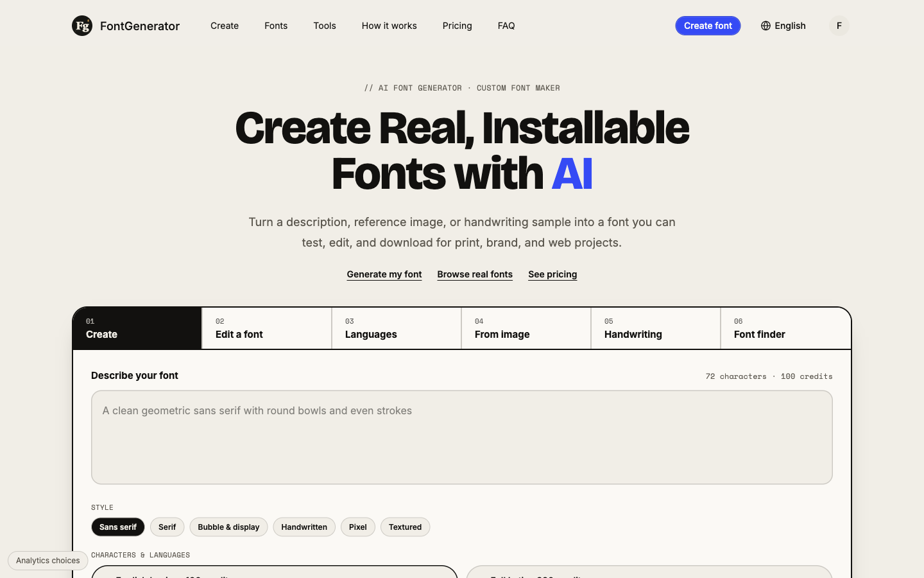Switch to the Font finder tab
The image size is (924, 578).
pos(786,328)
